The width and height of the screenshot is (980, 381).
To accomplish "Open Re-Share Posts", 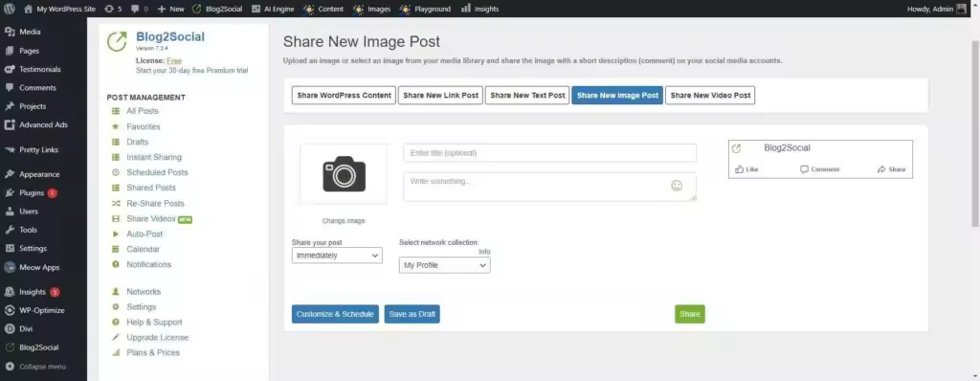I will click(155, 203).
